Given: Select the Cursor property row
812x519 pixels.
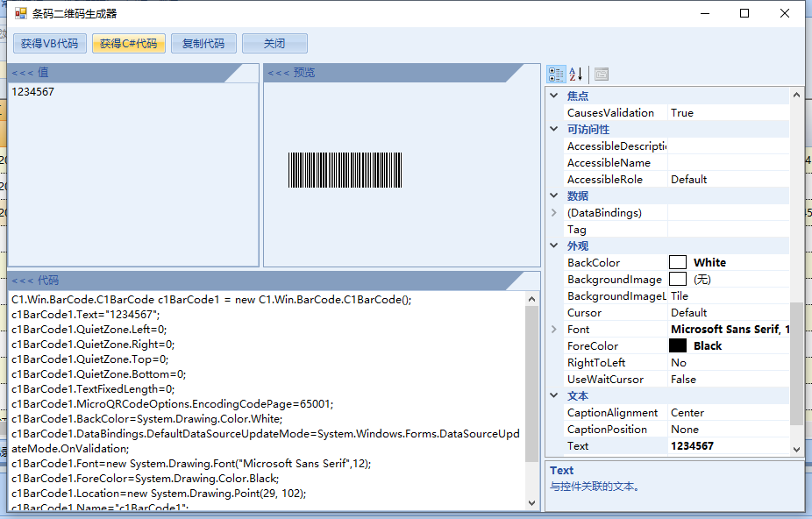Looking at the screenshot, I should (676, 312).
